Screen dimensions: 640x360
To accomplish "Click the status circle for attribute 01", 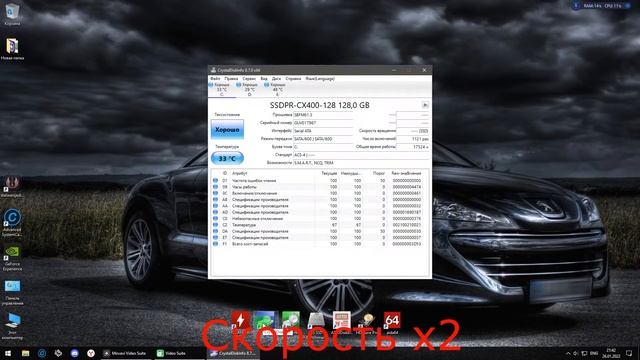I will click(x=216, y=180).
